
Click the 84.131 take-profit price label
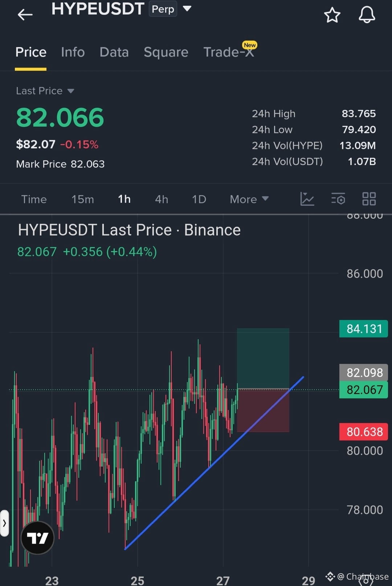tap(363, 329)
